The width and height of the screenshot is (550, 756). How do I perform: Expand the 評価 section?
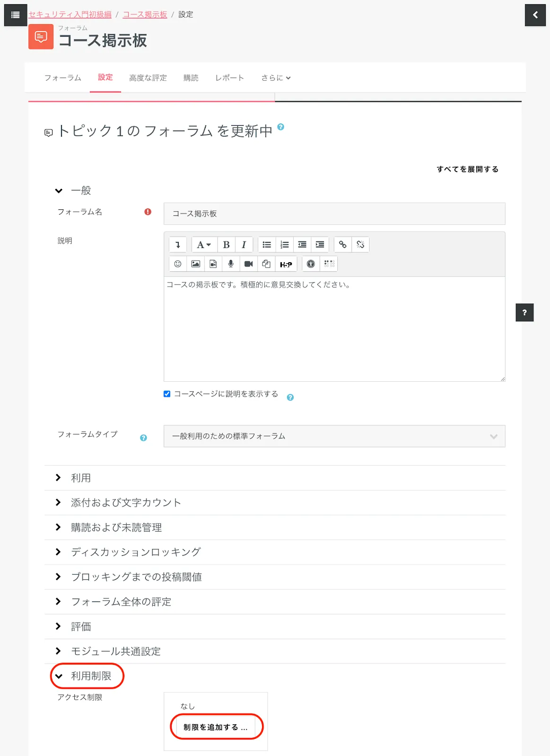tap(80, 627)
